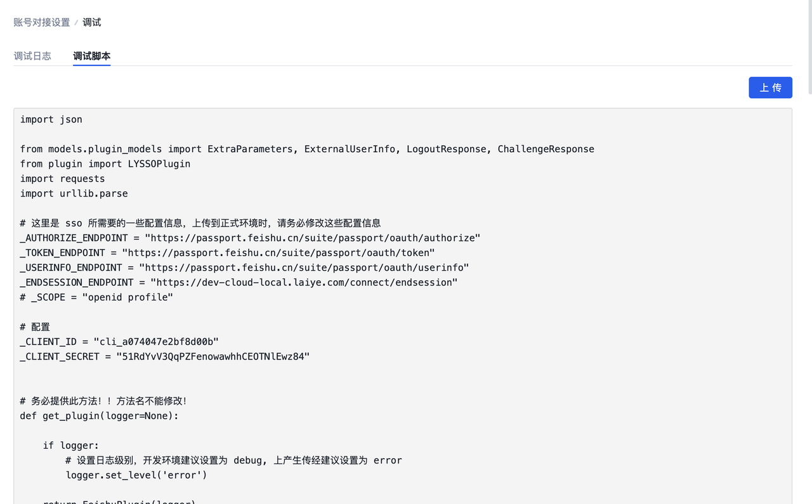Image resolution: width=812 pixels, height=504 pixels.
Task: Click the 'from models.plugin_models import' line
Action: (x=307, y=149)
